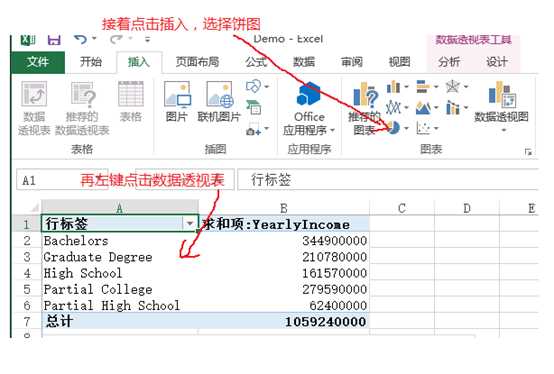Expand the Office 应用程序 dropdown arrow
This screenshot has height=374, width=554.
[332, 130]
